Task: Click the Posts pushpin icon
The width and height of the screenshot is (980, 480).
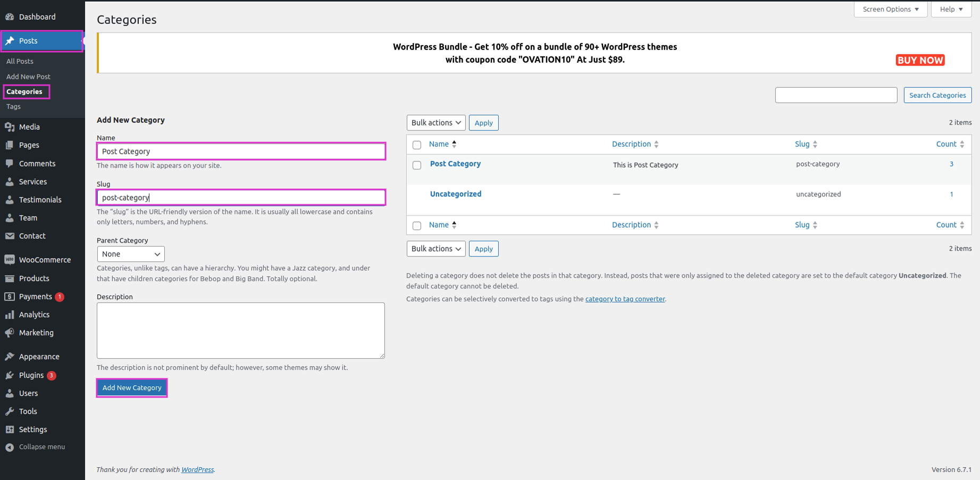Action: click(x=10, y=41)
